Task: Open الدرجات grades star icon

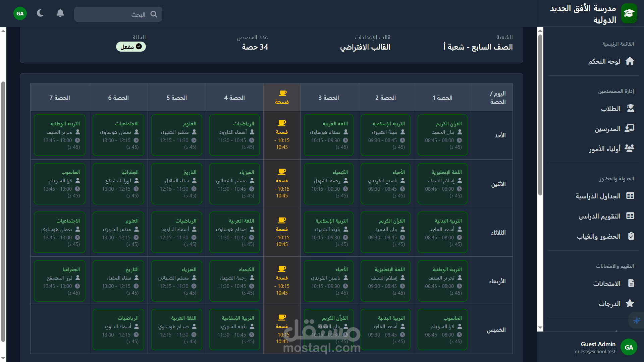Action: pyautogui.click(x=630, y=304)
